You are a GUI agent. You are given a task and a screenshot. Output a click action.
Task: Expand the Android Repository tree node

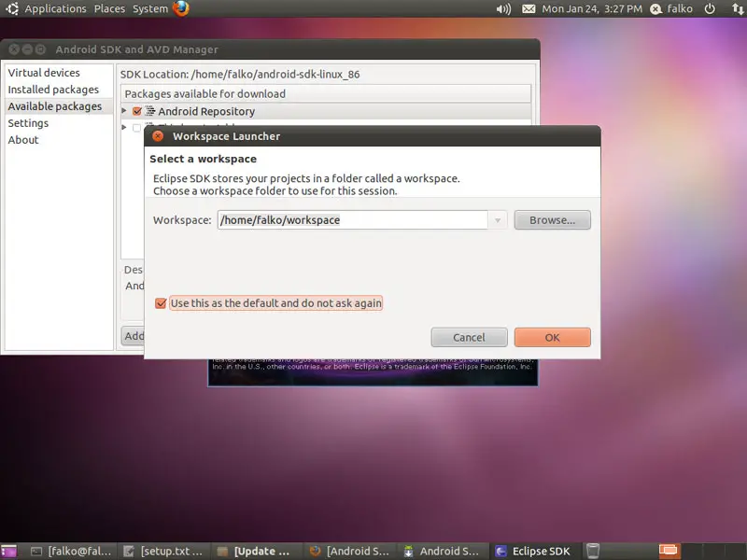click(124, 111)
